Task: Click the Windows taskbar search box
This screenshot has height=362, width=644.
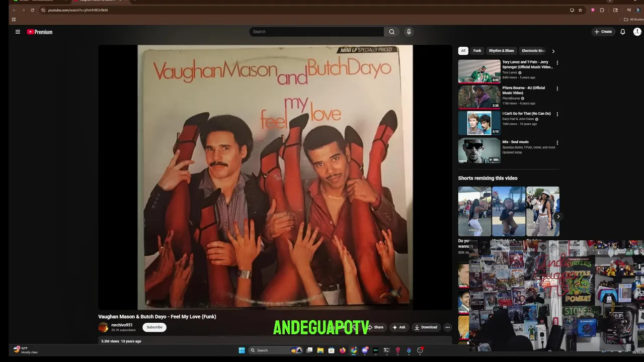Action: point(275,350)
